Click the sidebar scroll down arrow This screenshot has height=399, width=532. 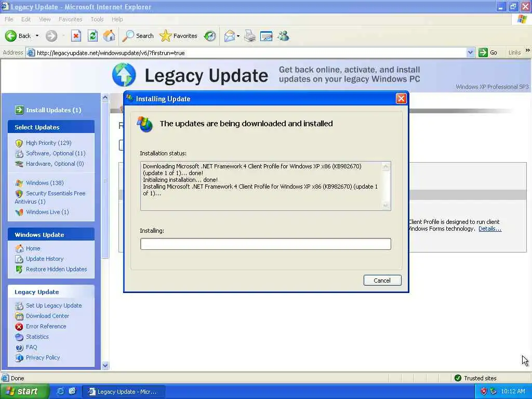click(105, 365)
